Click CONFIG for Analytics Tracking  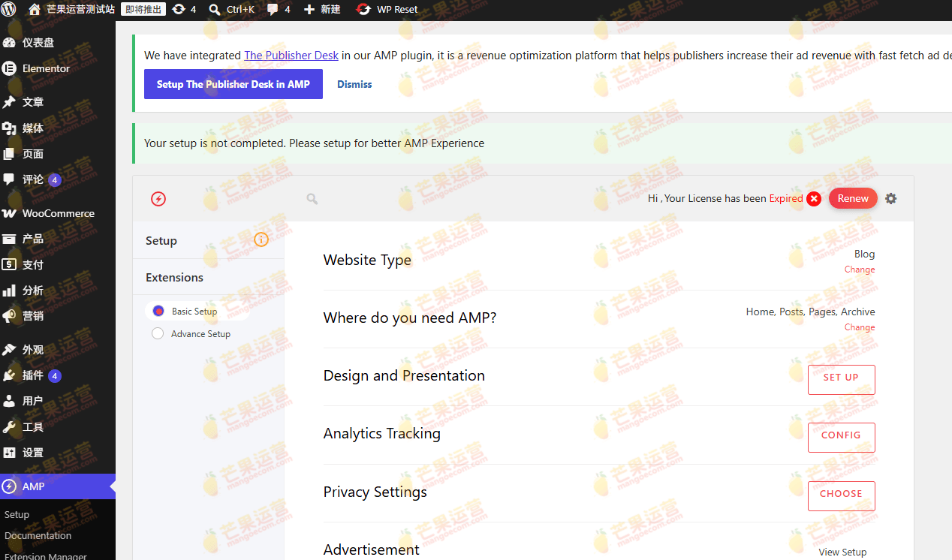[841, 437]
